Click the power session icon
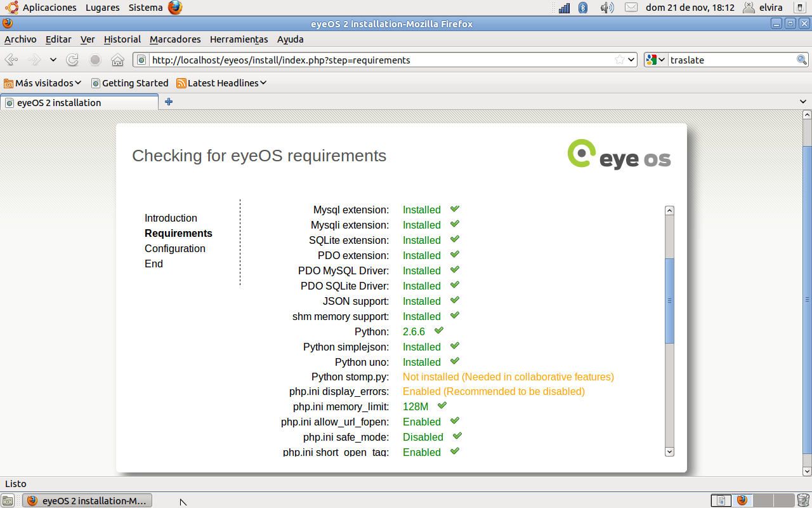 [x=799, y=8]
